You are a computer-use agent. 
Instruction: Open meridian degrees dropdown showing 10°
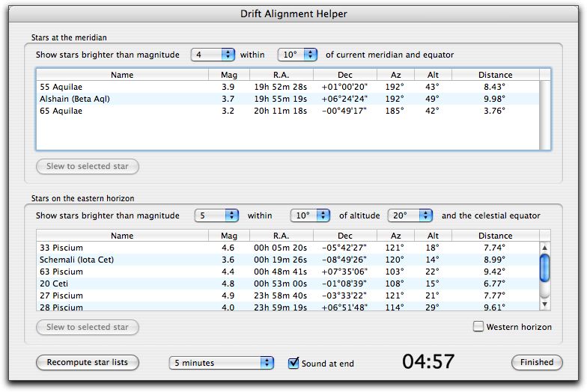tap(297, 55)
